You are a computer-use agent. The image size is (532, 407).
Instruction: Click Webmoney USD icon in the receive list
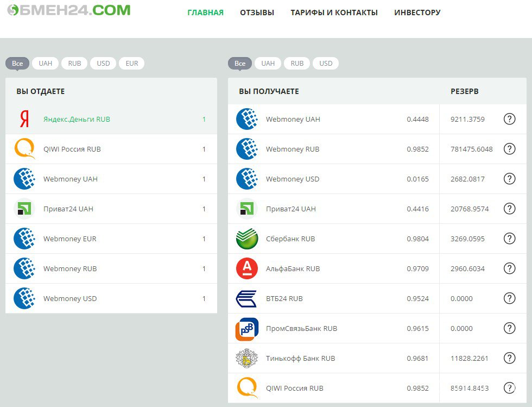(x=247, y=179)
